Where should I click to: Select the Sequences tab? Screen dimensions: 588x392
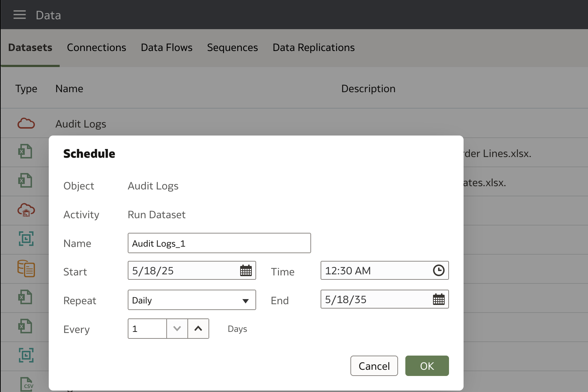pyautogui.click(x=232, y=47)
